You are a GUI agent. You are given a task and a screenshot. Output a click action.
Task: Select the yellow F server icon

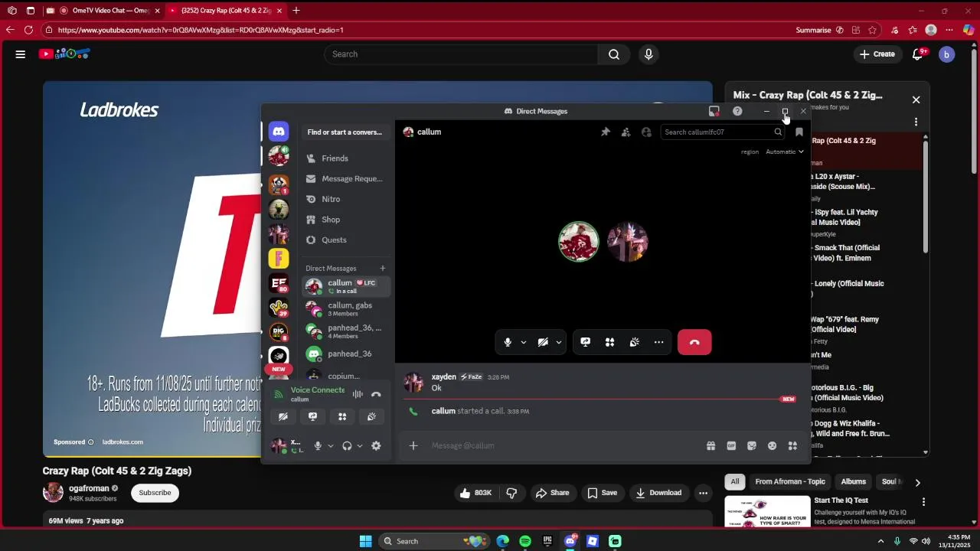(279, 259)
